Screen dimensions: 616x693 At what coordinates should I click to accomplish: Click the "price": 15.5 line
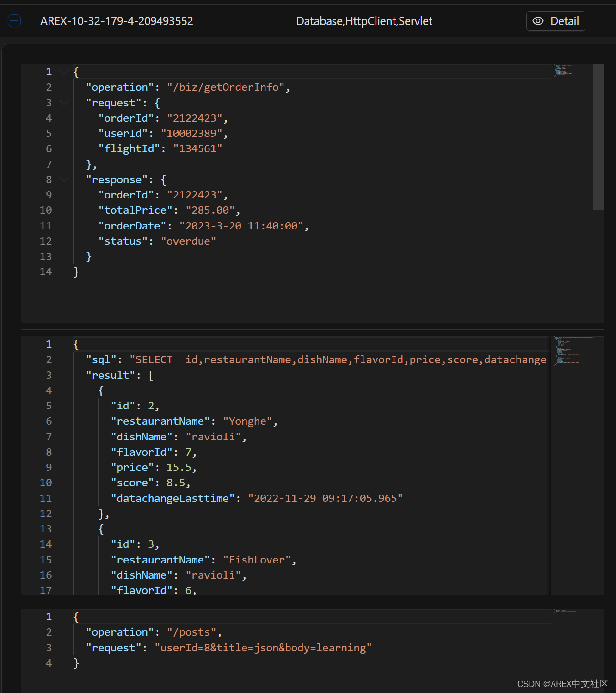tap(154, 467)
